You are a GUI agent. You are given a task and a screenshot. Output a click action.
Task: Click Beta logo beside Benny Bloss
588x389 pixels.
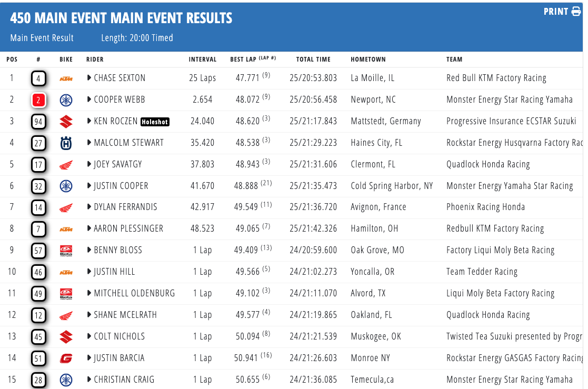point(66,251)
